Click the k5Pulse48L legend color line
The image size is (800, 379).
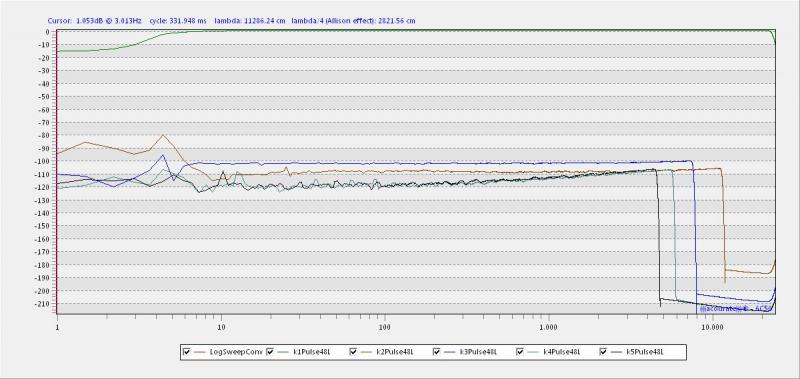coord(617,352)
